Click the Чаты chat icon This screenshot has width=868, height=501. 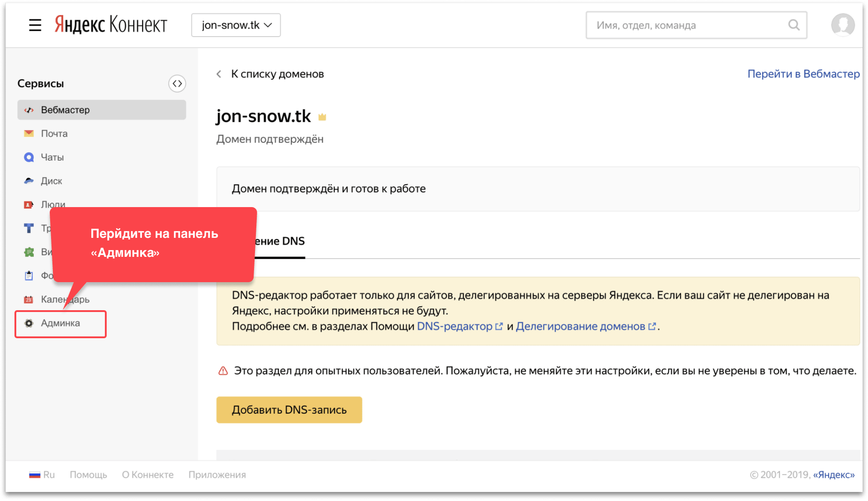coord(29,157)
